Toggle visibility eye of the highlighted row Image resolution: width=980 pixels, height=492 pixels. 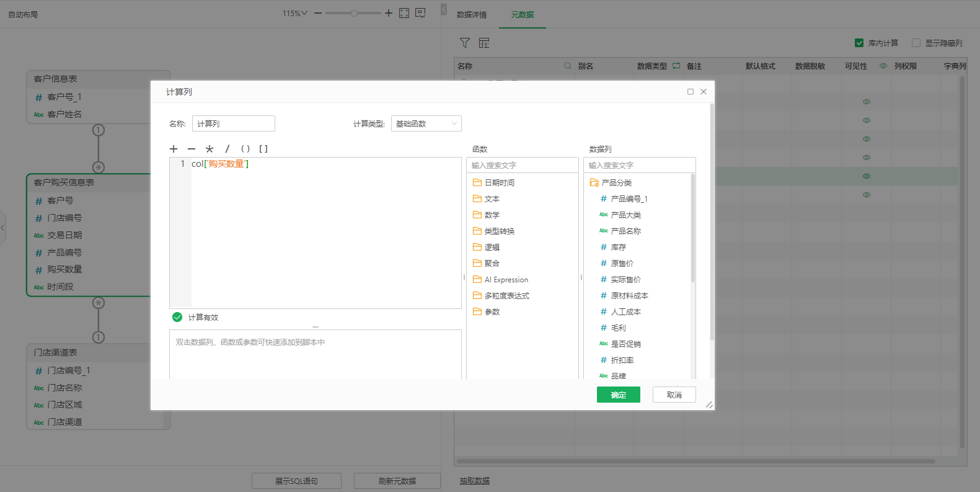867,176
